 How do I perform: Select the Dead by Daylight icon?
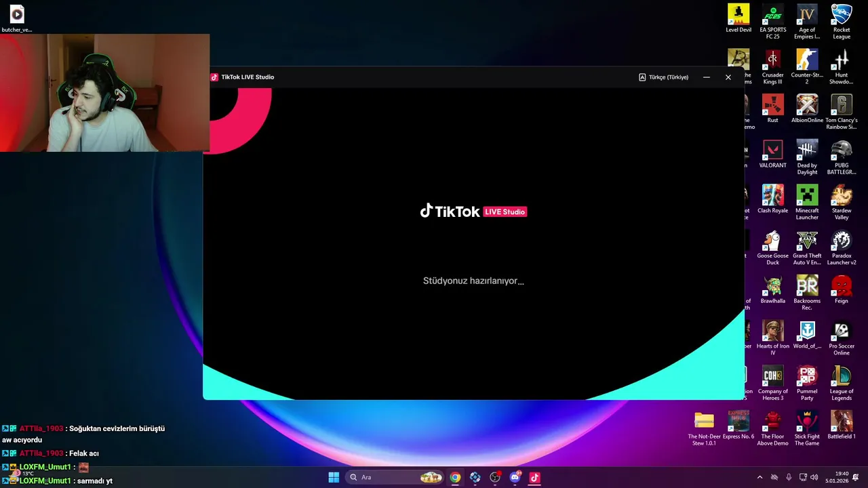807,157
